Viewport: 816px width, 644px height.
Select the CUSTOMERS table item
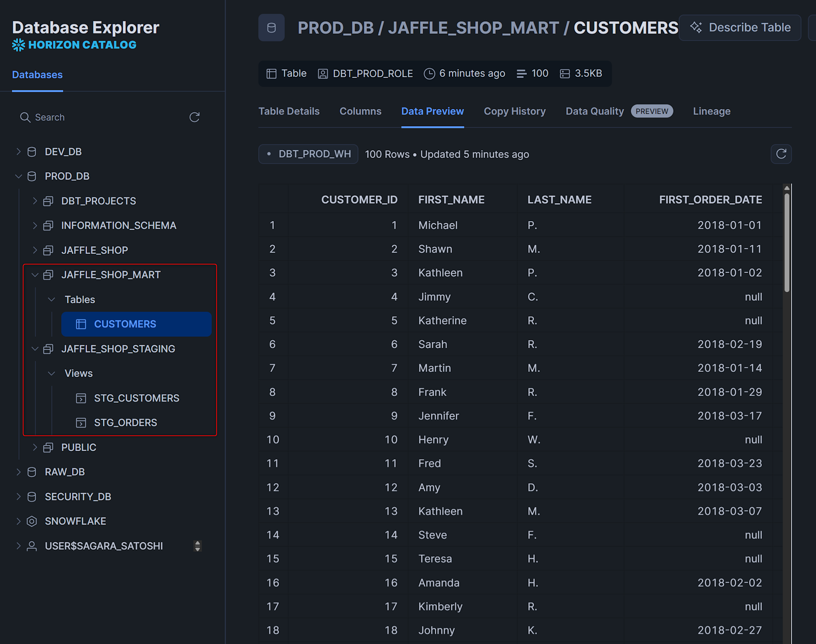[125, 324]
